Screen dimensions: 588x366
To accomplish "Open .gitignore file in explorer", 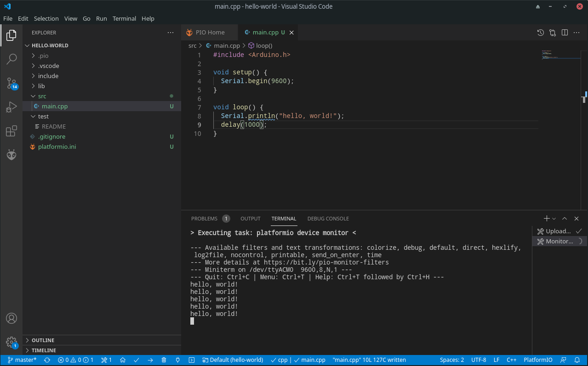I will [102, 136].
